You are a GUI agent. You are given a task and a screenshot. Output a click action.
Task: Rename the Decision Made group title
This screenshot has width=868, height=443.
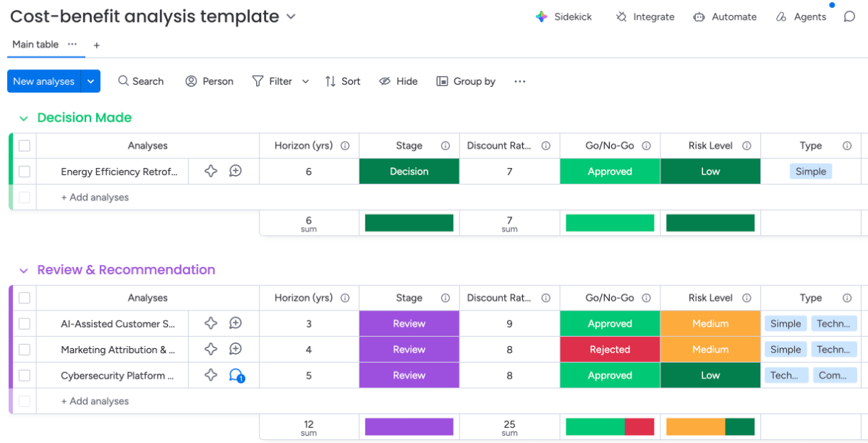(85, 117)
